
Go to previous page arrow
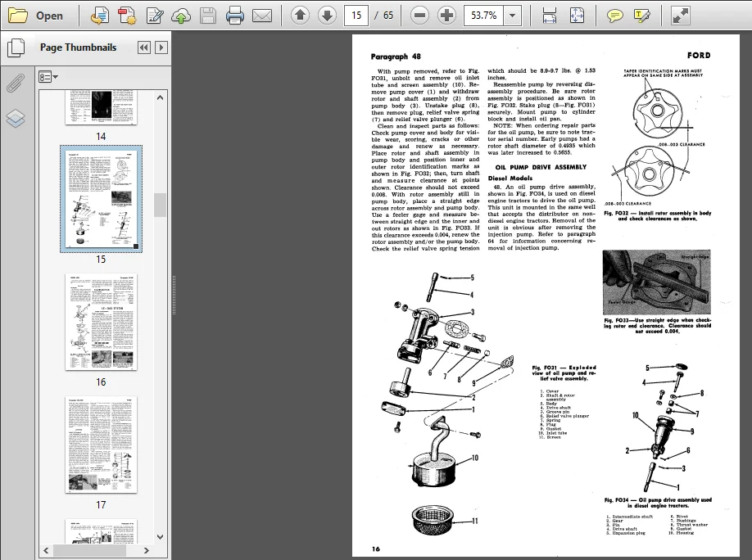pyautogui.click(x=300, y=16)
